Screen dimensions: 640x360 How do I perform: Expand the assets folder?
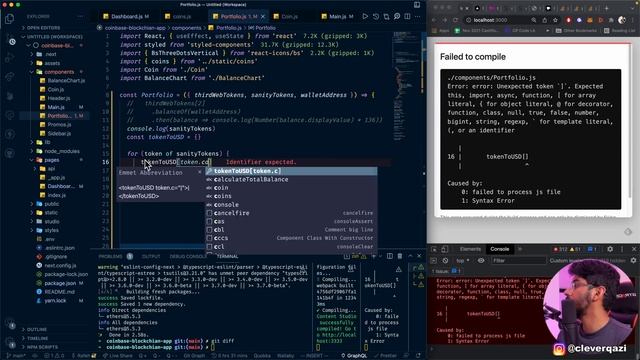53,63
